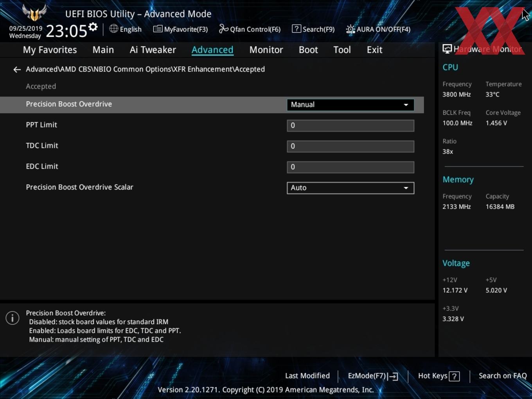532x399 pixels.
Task: Click the date 09/25/2019 Wednesday
Action: pyautogui.click(x=25, y=32)
